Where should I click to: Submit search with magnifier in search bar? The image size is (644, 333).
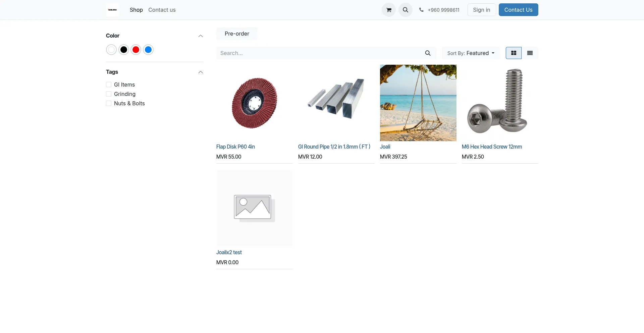coord(428,53)
